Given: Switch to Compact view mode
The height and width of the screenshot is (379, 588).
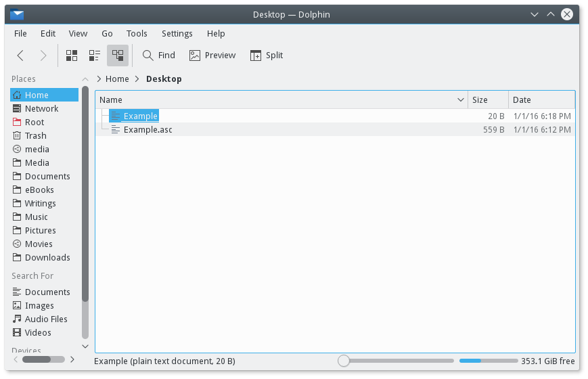Looking at the screenshot, I should (x=95, y=55).
